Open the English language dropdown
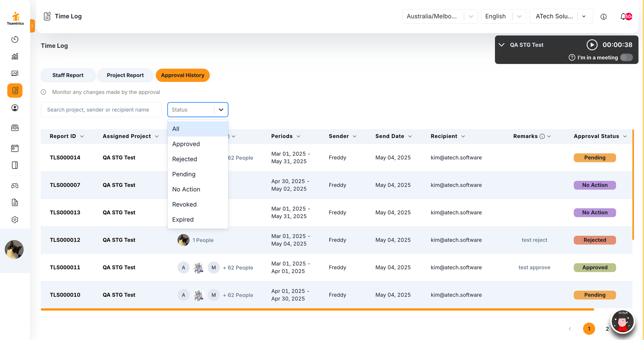This screenshot has height=340, width=644. pyautogui.click(x=503, y=16)
